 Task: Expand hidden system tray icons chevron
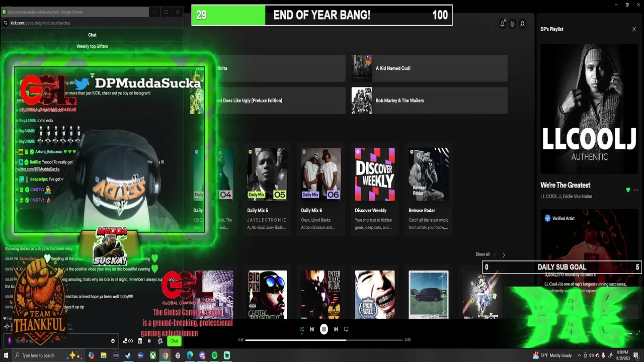pos(579,355)
